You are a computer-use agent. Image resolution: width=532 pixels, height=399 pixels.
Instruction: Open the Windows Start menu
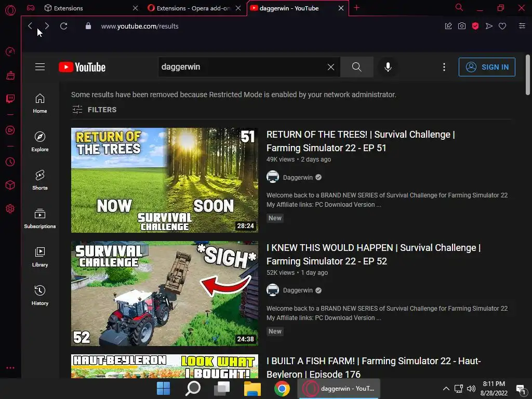coord(163,389)
